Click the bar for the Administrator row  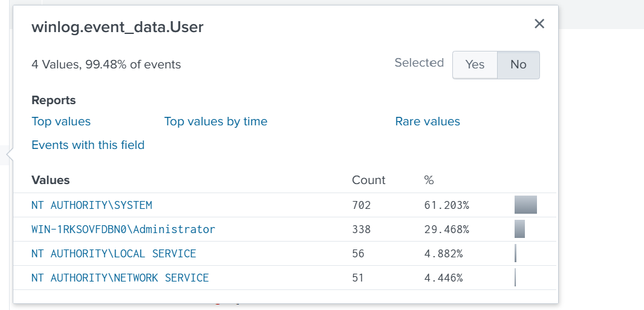519,229
